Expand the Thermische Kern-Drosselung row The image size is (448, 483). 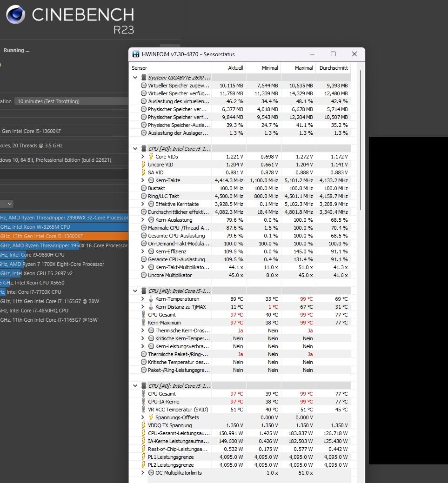pos(142,331)
